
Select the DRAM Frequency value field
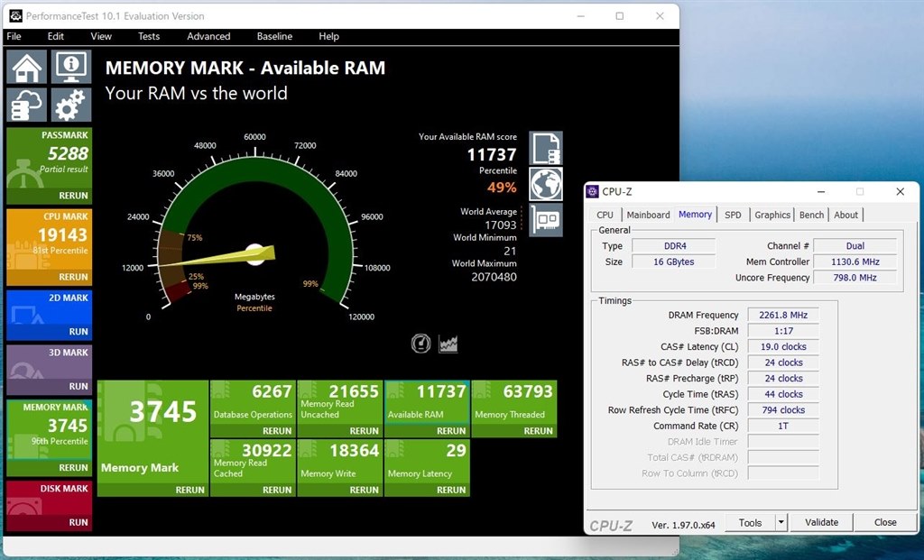(x=783, y=315)
